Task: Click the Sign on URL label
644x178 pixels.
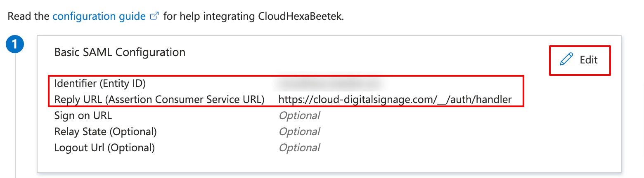Action: (83, 115)
